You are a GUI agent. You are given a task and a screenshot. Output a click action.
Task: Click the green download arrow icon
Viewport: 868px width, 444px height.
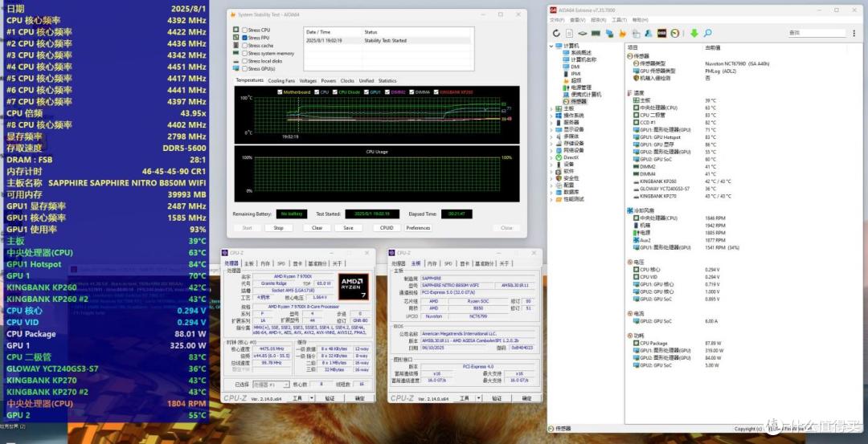[x=694, y=33]
